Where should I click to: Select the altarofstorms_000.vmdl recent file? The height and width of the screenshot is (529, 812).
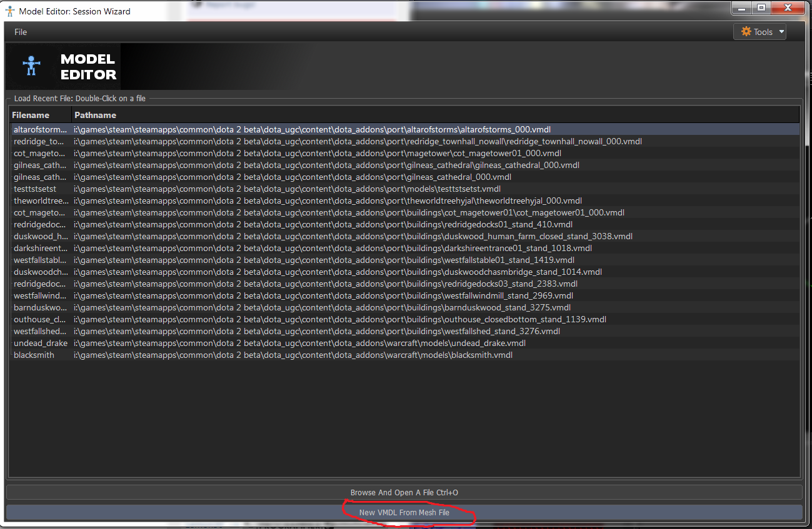pyautogui.click(x=313, y=130)
